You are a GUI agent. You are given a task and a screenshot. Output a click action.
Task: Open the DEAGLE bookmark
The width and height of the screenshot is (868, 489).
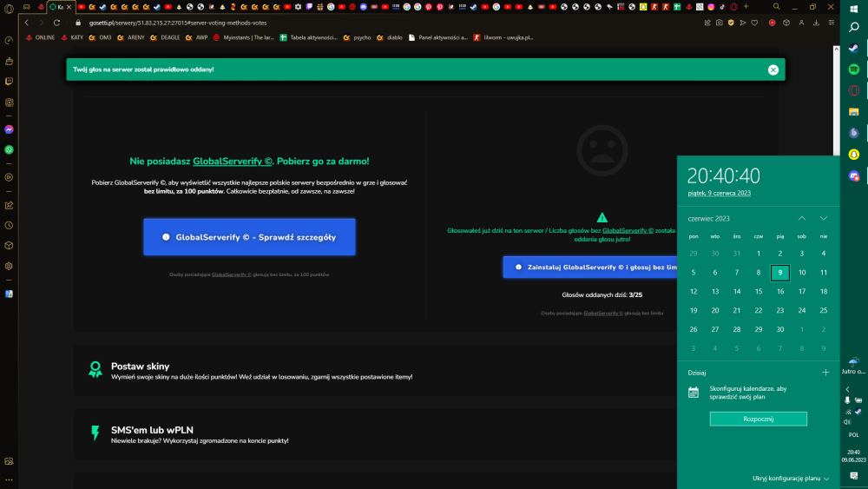pos(165,37)
